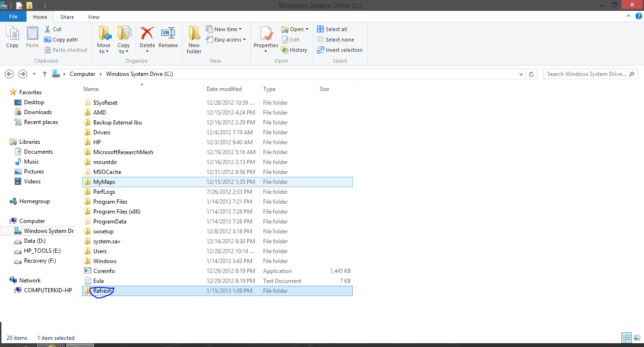Viewport: 644px width, 347px height.
Task: Click Copy path in Clipboard group
Action: tap(61, 40)
